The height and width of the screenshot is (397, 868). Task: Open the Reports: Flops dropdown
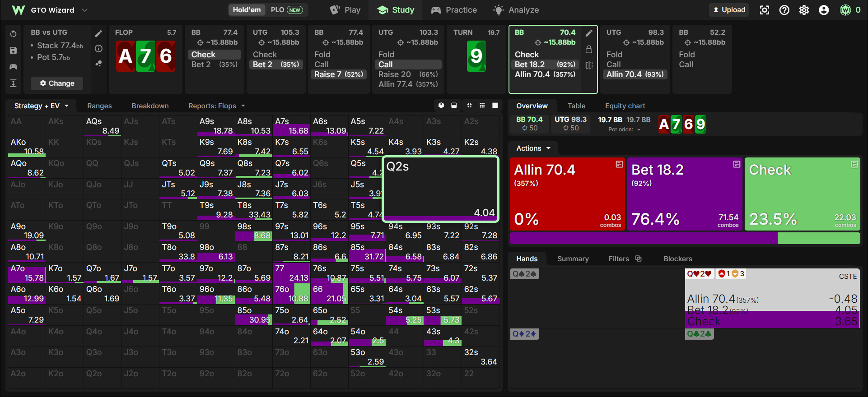[217, 106]
